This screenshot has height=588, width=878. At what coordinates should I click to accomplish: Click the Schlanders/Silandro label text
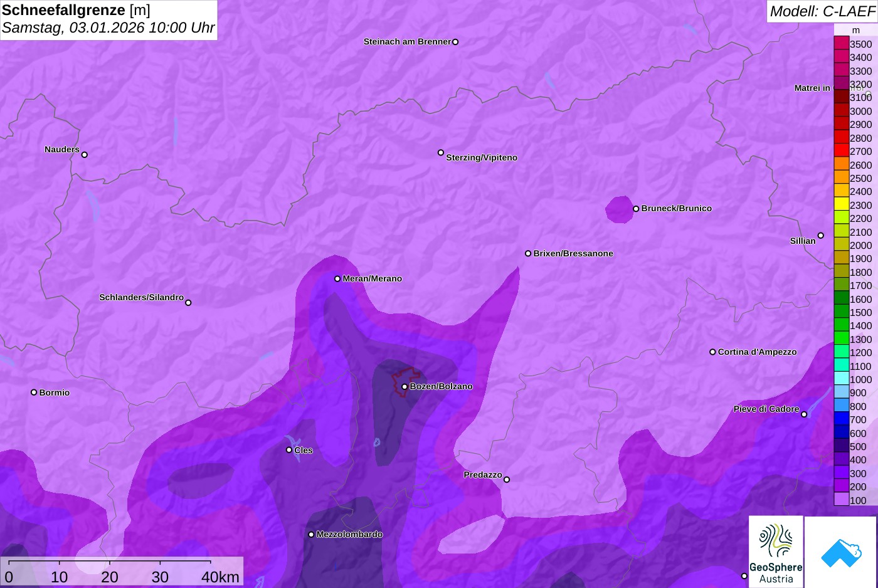[141, 297]
